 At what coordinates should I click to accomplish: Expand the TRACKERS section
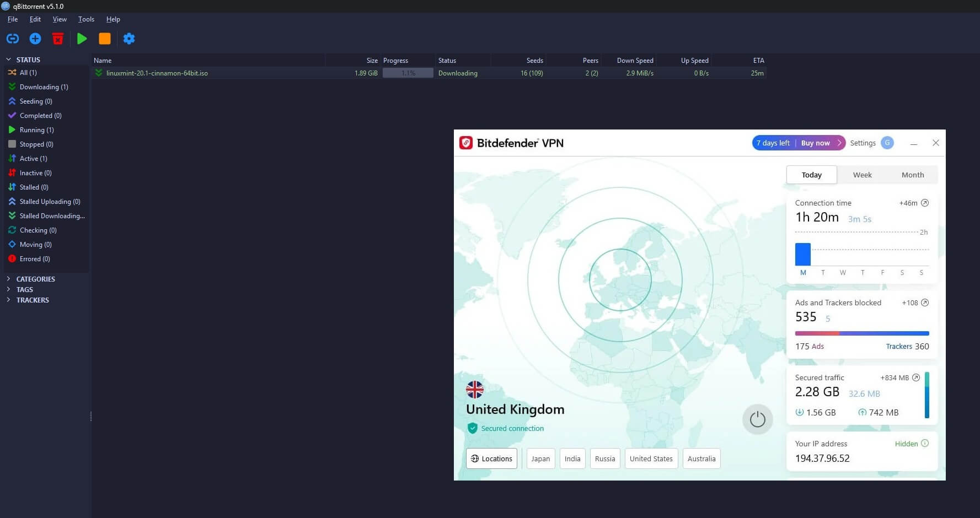click(x=8, y=300)
